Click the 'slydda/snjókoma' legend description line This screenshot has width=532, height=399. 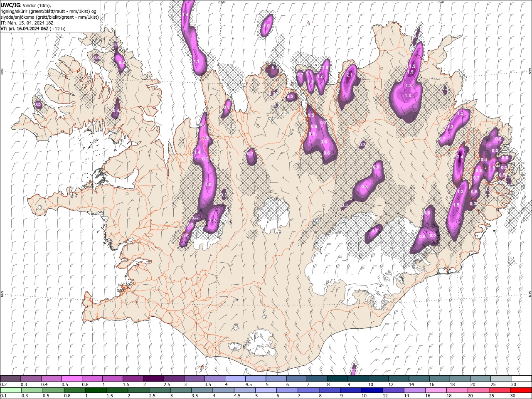coord(50,17)
